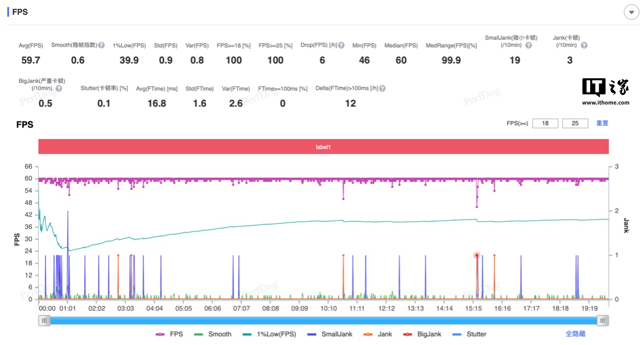Click left handle of time range slider
Image resolution: width=644 pixels, height=345 pixels.
pos(45,321)
